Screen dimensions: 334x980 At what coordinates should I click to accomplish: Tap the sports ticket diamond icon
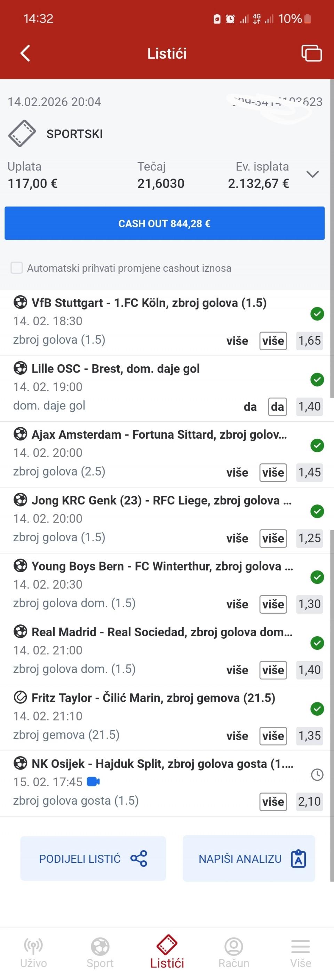22,134
